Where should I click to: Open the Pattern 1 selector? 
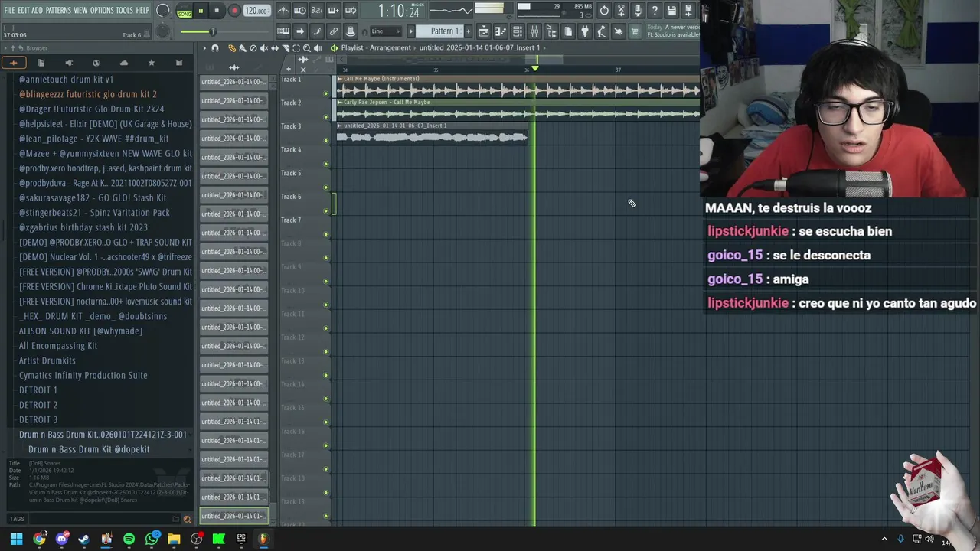444,31
